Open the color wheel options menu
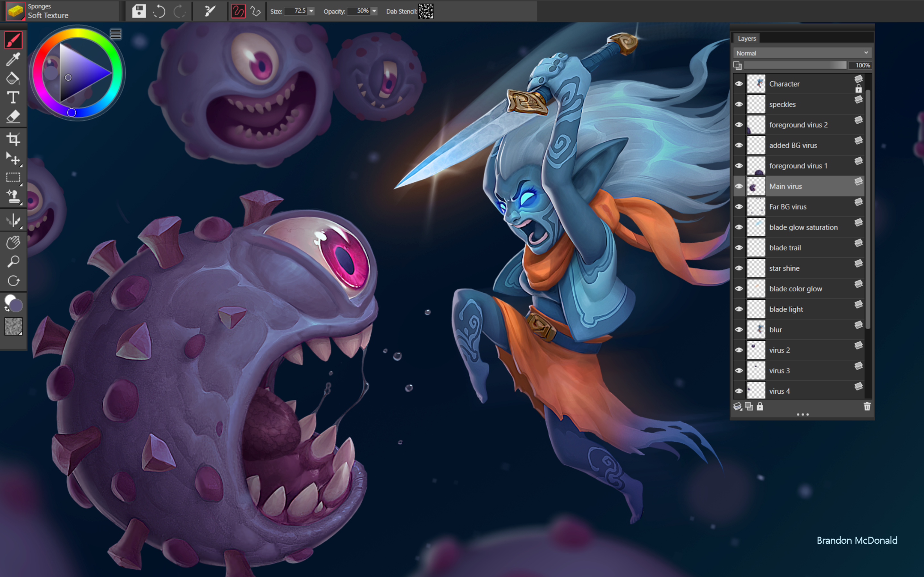 116,34
